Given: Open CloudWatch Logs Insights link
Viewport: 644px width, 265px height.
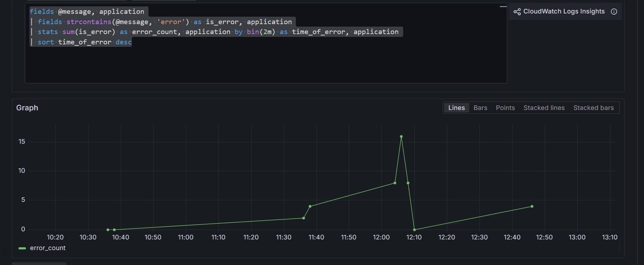Looking at the screenshot, I should pyautogui.click(x=564, y=11).
